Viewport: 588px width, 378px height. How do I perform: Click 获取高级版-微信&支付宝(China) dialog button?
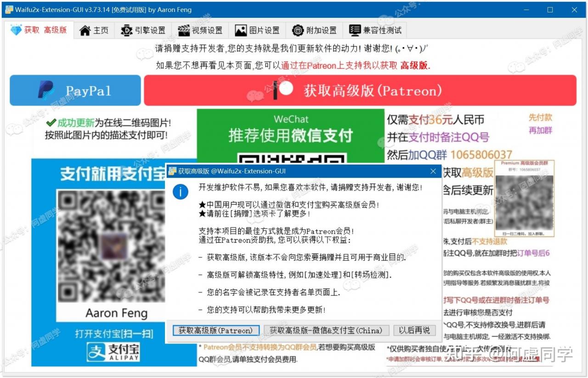[327, 330]
